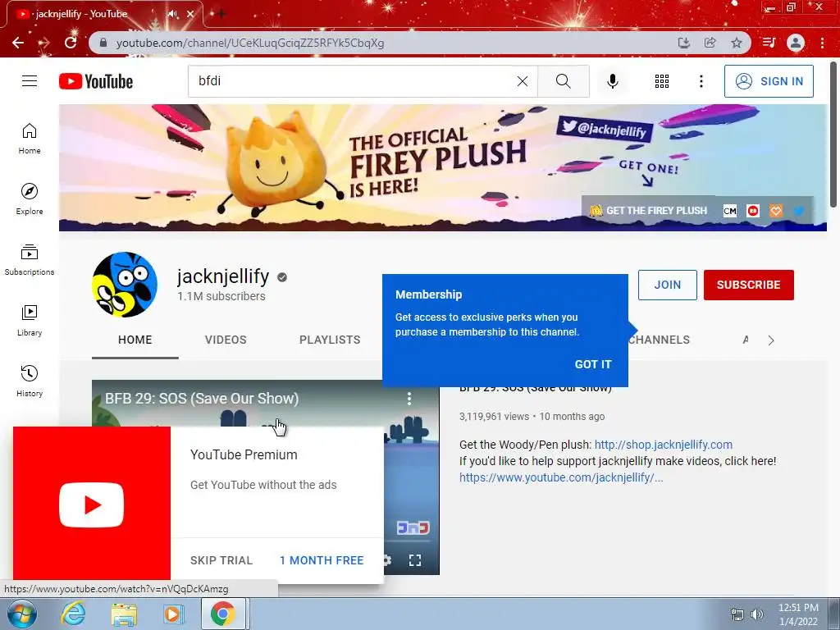Go to YouTube home via the logo
840x630 pixels.
[x=96, y=81]
